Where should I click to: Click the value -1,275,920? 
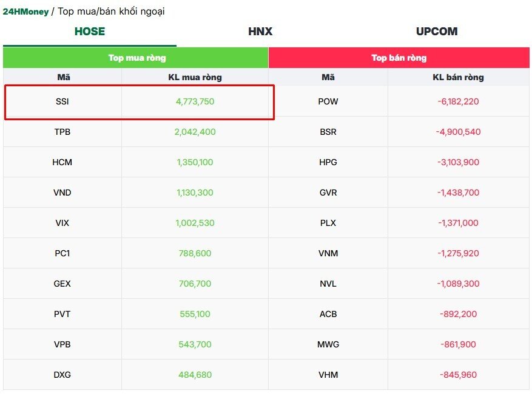459,253
